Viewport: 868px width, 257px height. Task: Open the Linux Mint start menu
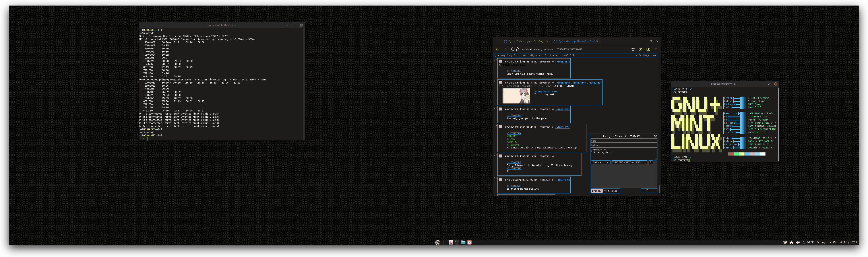point(437,243)
